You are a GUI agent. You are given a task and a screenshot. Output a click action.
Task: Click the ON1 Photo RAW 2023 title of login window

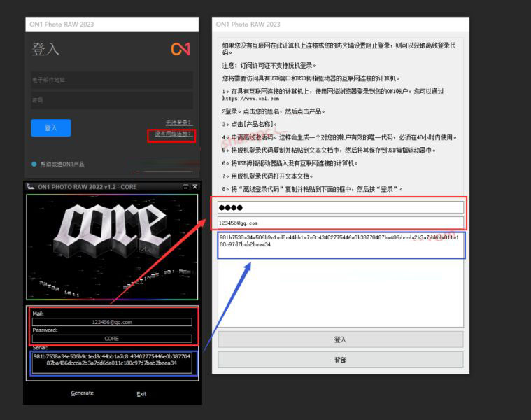click(x=62, y=24)
